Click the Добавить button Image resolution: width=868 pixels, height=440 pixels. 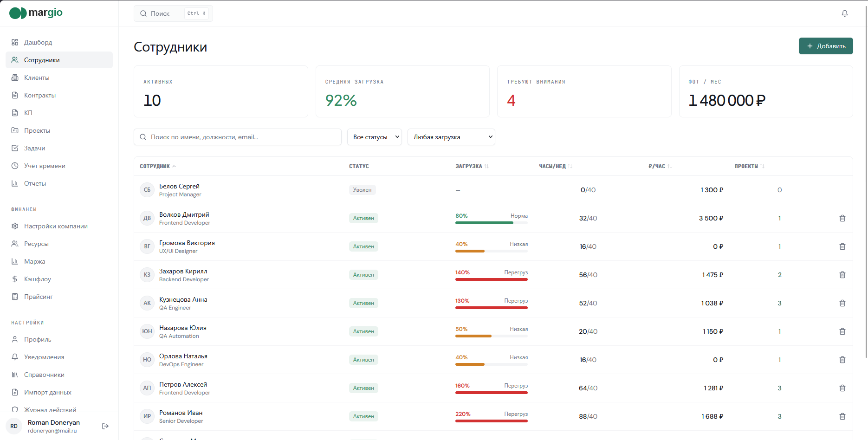[x=826, y=46]
